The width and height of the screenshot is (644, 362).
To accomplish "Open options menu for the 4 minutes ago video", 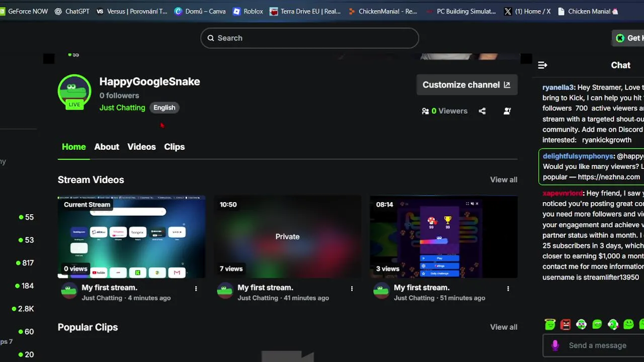I will pos(196,289).
